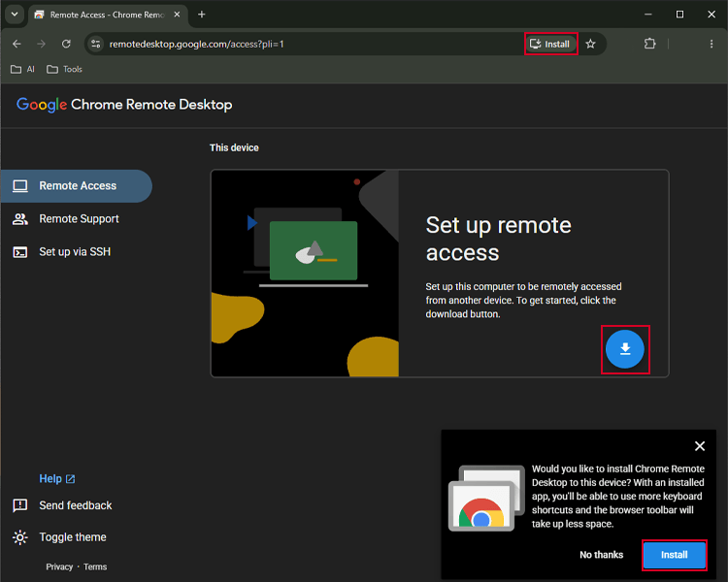Open the Terms link

pos(95,566)
